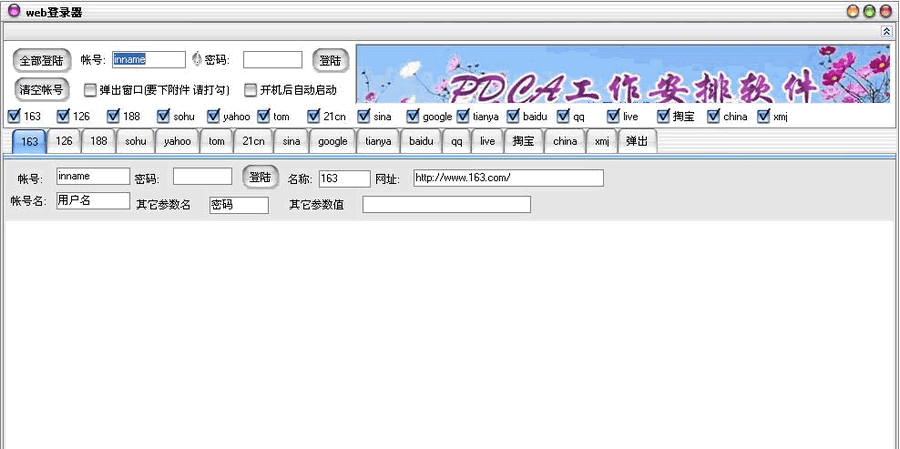This screenshot has width=900, height=449.
Task: Uncheck the tom checkbox
Action: coord(263,117)
